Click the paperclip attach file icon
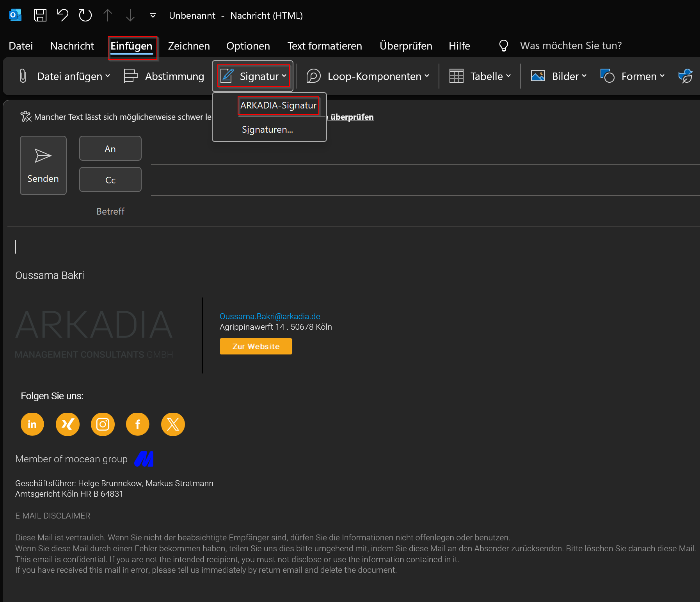The width and height of the screenshot is (700, 602). pyautogui.click(x=23, y=76)
